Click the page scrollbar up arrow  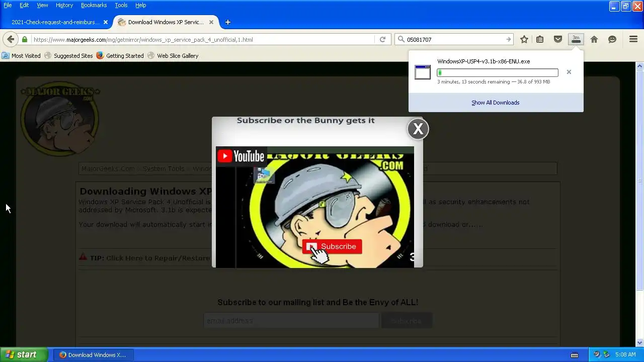click(x=640, y=66)
